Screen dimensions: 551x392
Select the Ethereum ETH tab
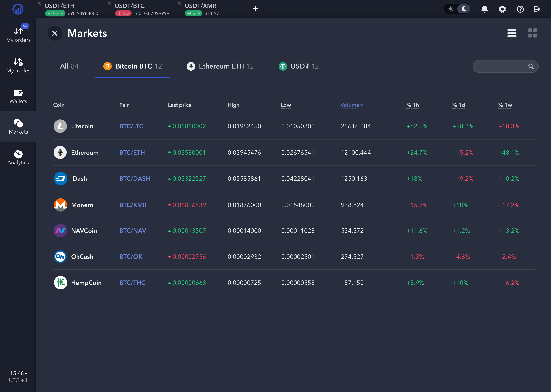point(220,66)
